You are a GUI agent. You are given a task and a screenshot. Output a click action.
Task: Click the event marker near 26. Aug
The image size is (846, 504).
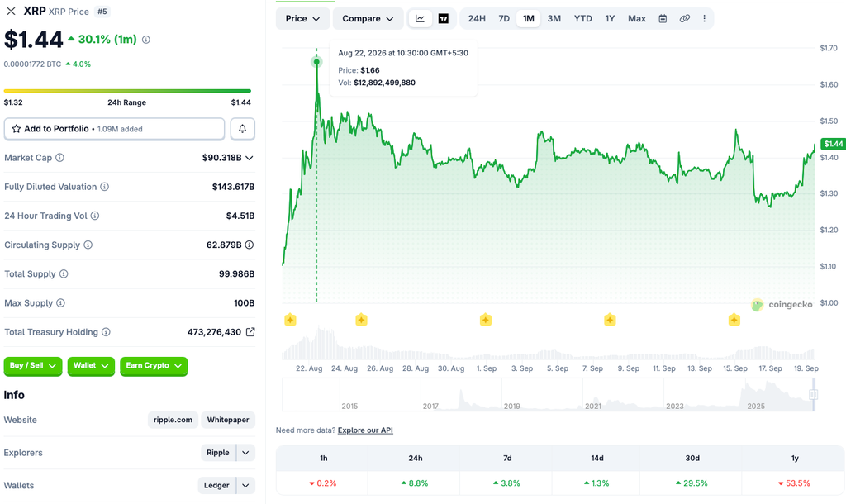[362, 320]
